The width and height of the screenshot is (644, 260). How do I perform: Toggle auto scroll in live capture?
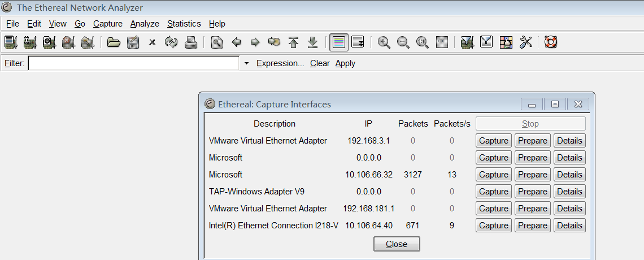358,42
